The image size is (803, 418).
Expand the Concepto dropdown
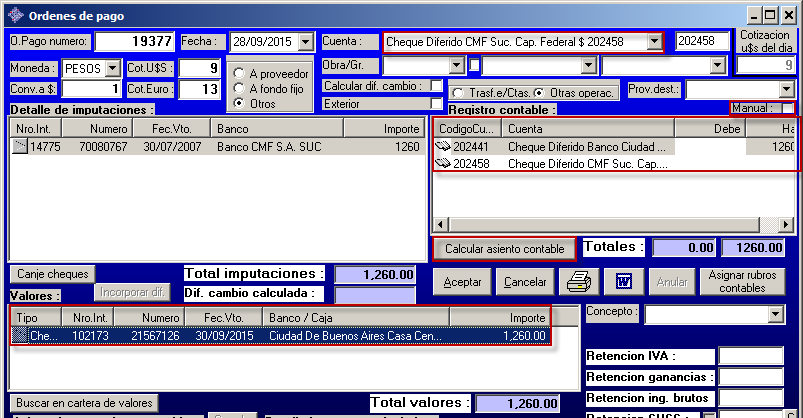coord(775,315)
